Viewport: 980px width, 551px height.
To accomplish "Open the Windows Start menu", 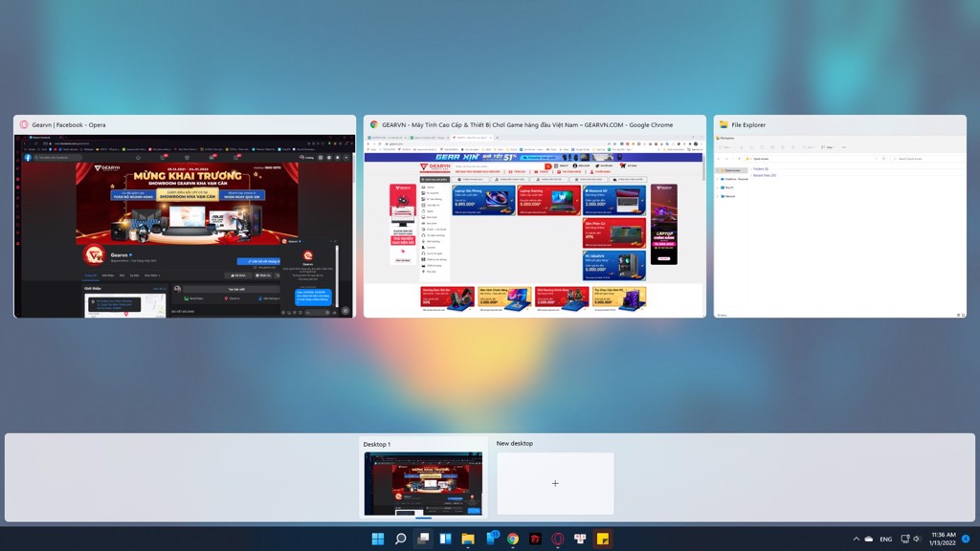I will pos(377,539).
